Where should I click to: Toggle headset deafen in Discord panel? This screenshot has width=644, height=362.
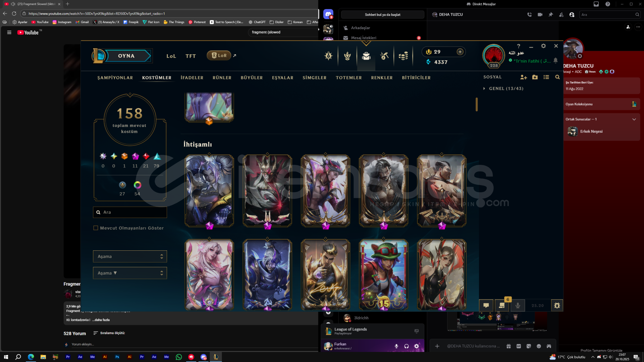(406, 346)
